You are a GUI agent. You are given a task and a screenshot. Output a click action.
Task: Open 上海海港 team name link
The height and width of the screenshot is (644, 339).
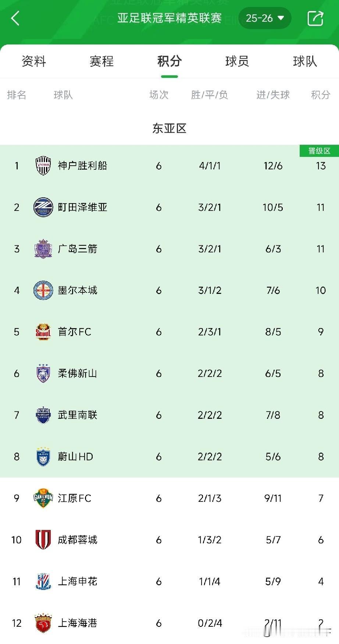(78, 623)
